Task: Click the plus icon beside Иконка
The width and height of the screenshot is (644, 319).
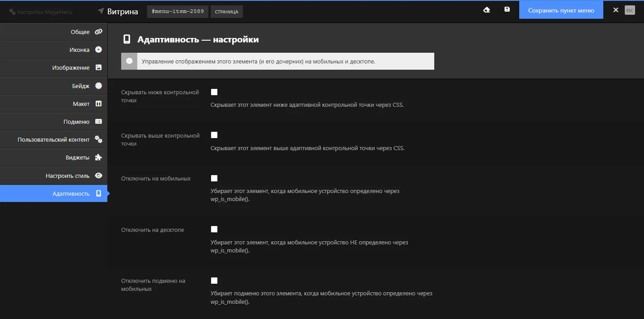Action: tap(99, 50)
